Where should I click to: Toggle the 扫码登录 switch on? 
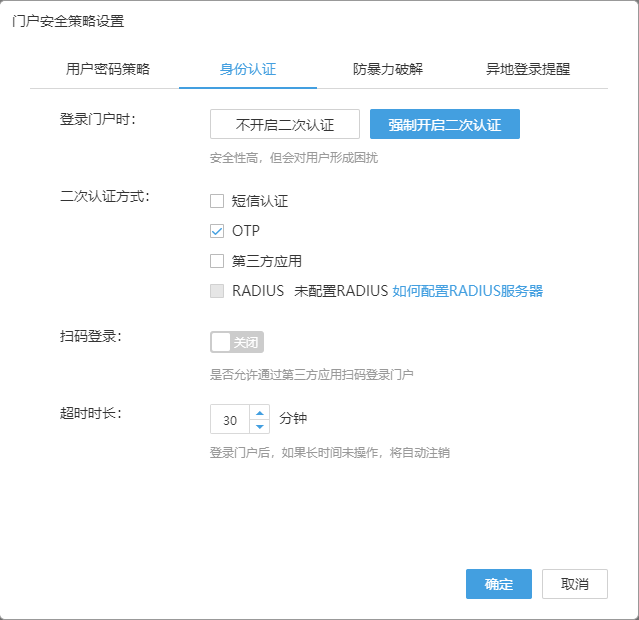coord(237,342)
